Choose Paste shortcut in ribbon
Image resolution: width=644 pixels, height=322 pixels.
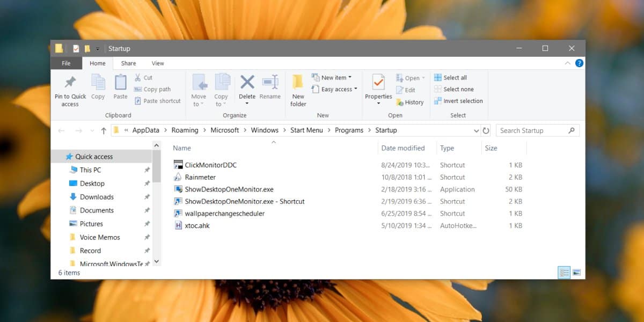[157, 101]
